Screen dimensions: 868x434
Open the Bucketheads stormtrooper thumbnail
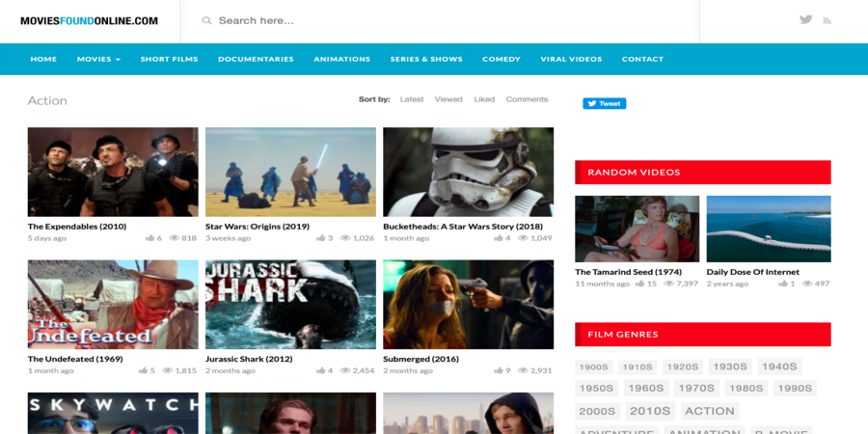point(469,172)
